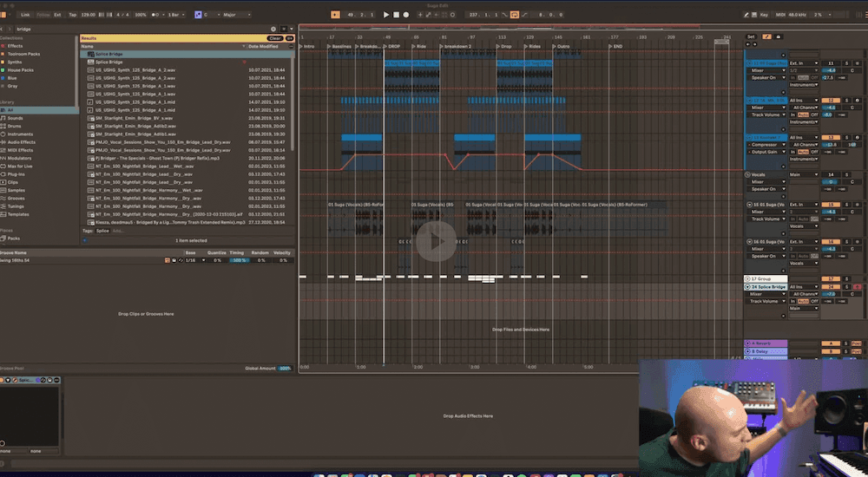Select the Plug-Ins library category
The width and height of the screenshot is (868, 477).
(x=16, y=174)
